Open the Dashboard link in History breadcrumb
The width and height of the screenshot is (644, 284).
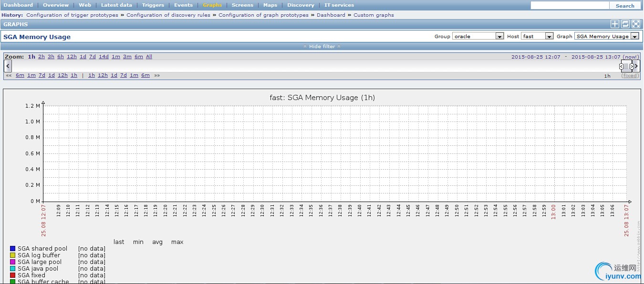331,15
